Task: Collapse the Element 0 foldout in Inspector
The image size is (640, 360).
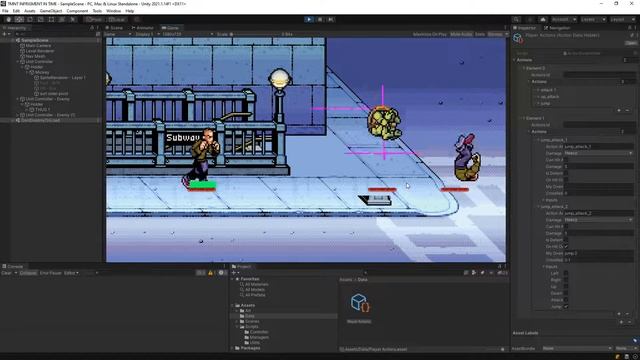Action: pyautogui.click(x=524, y=68)
